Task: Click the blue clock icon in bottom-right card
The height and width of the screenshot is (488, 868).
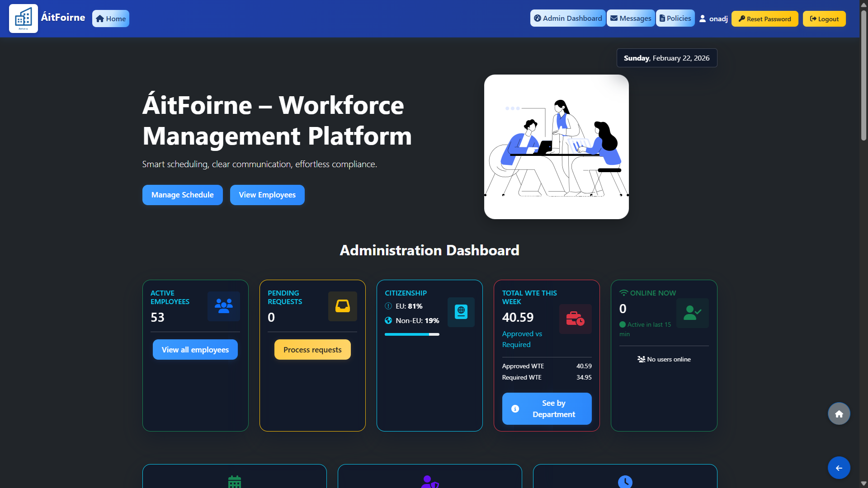Action: pos(625,481)
